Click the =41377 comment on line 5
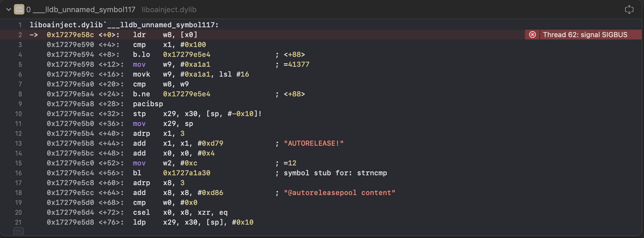Image resolution: width=644 pixels, height=238 pixels. pos(296,64)
